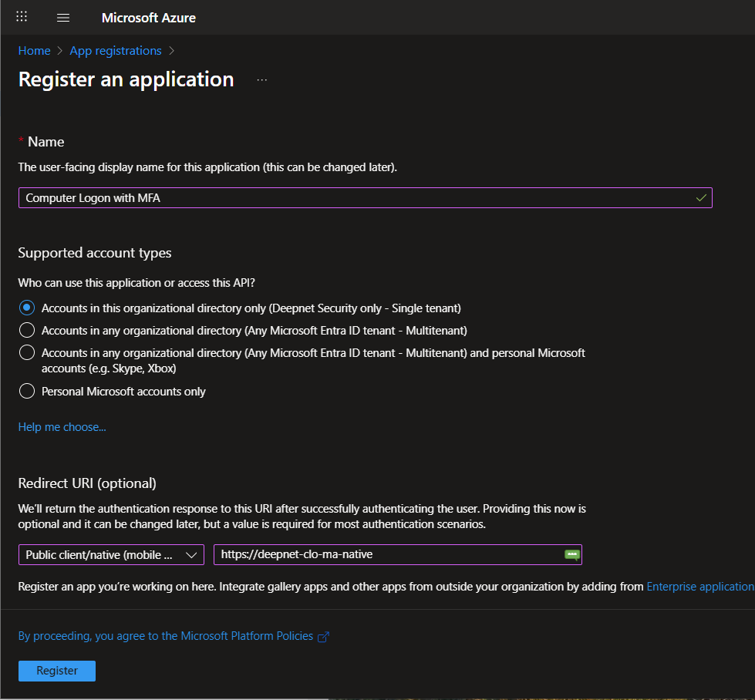Click the chevron after App registrations breadcrumb
The width and height of the screenshot is (755, 700).
tap(171, 51)
